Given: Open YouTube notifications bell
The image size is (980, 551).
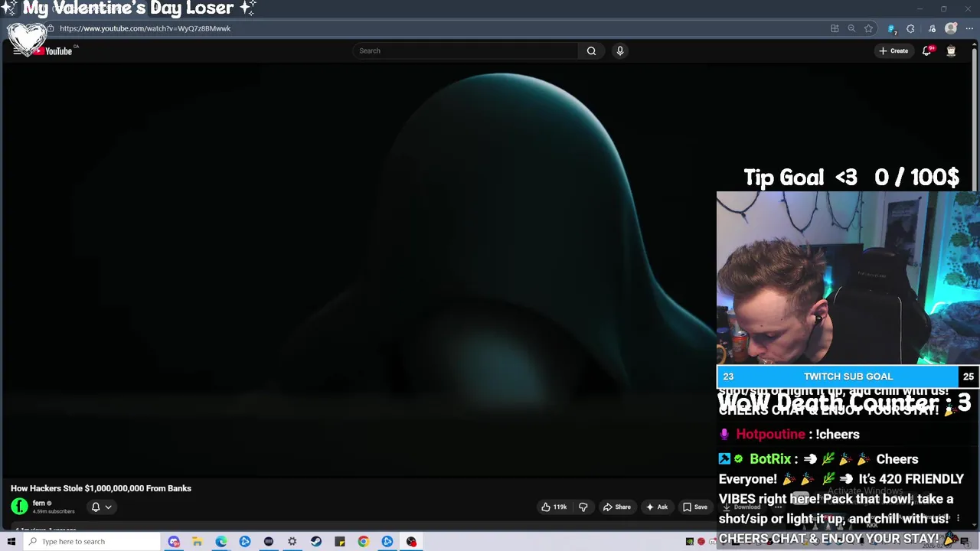Looking at the screenshot, I should point(927,51).
